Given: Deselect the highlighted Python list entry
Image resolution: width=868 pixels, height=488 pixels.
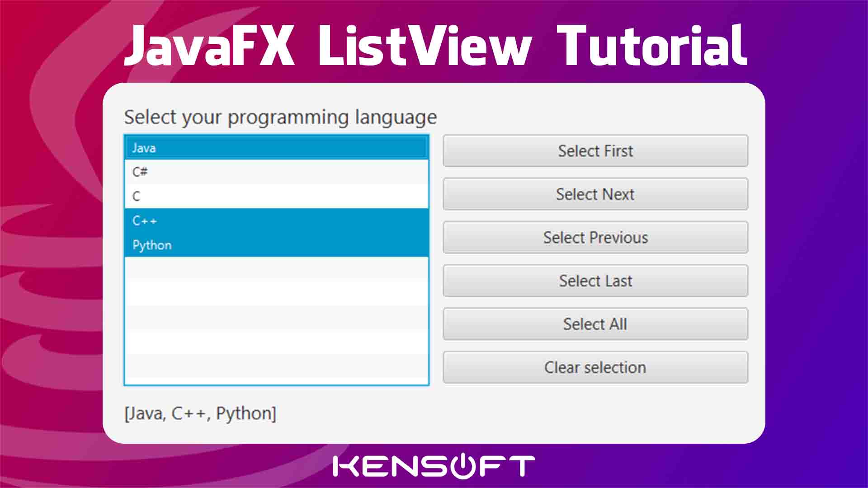Looking at the screenshot, I should pyautogui.click(x=276, y=245).
